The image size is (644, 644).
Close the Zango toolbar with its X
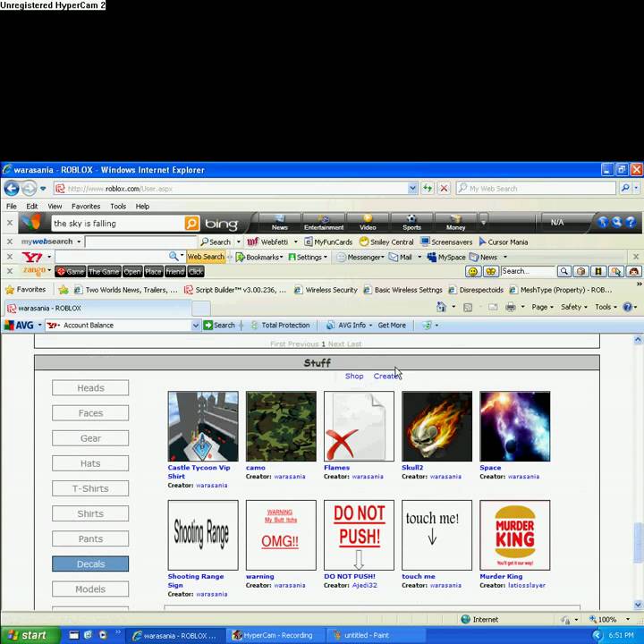[x=10, y=271]
